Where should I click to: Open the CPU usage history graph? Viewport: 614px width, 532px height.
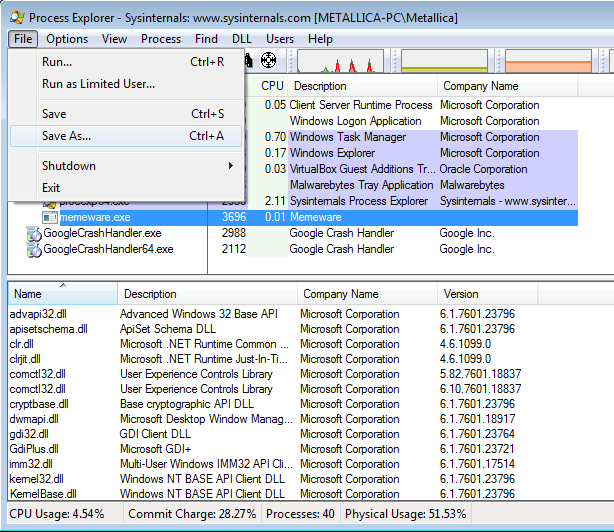pos(340,61)
